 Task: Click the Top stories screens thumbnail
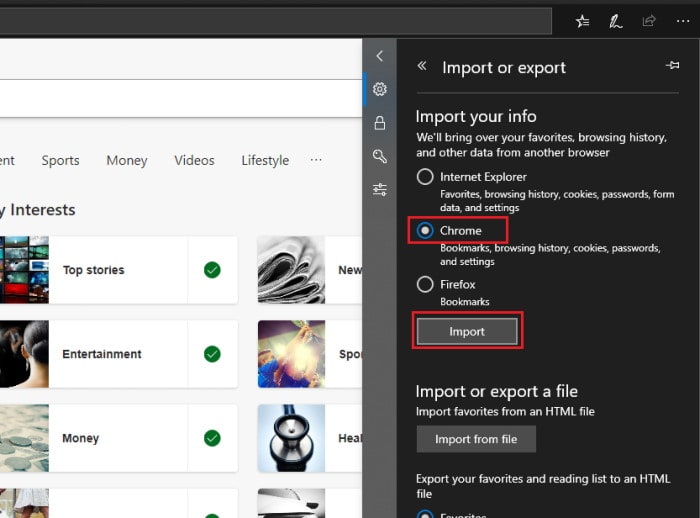(24, 270)
